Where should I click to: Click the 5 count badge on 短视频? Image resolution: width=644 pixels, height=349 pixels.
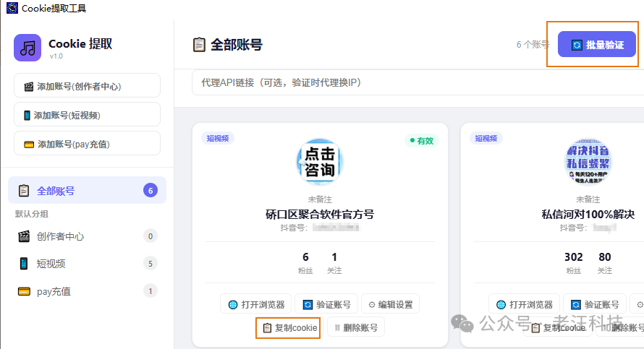click(151, 263)
